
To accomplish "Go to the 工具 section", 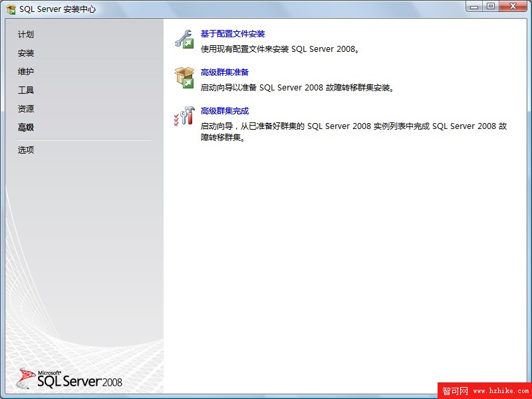I will [x=26, y=90].
